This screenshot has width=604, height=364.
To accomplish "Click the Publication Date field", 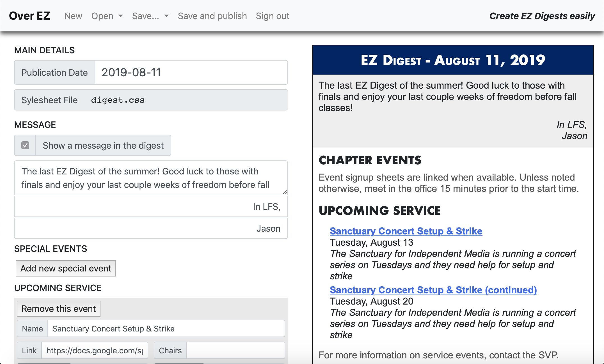I will pyautogui.click(x=191, y=72).
